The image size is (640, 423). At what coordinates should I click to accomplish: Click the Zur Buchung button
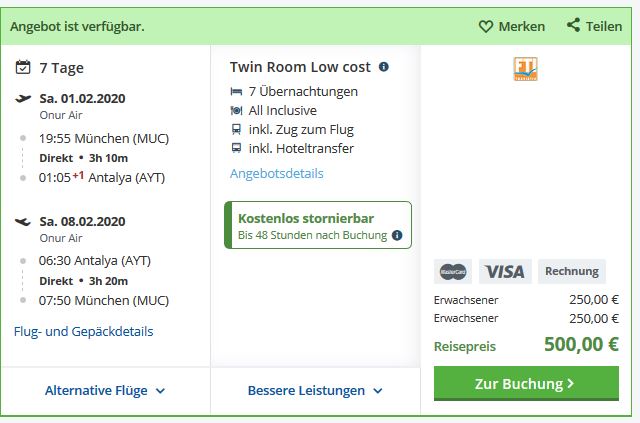tap(526, 383)
